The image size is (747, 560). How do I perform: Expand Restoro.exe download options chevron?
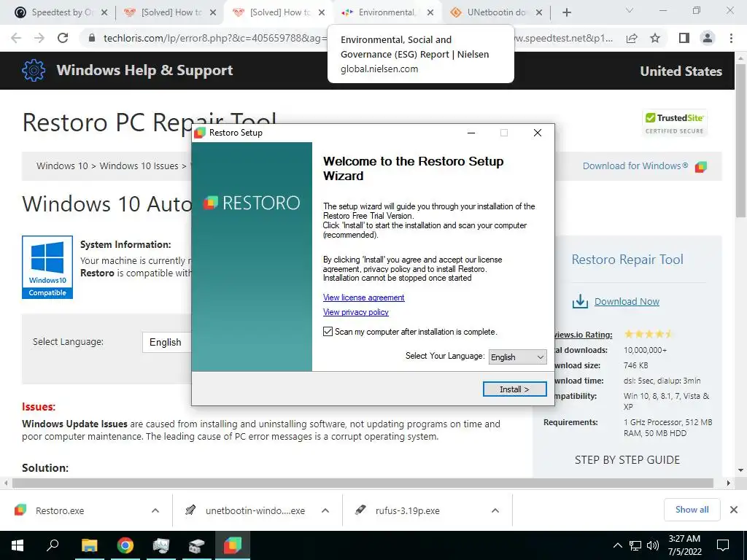click(x=155, y=510)
